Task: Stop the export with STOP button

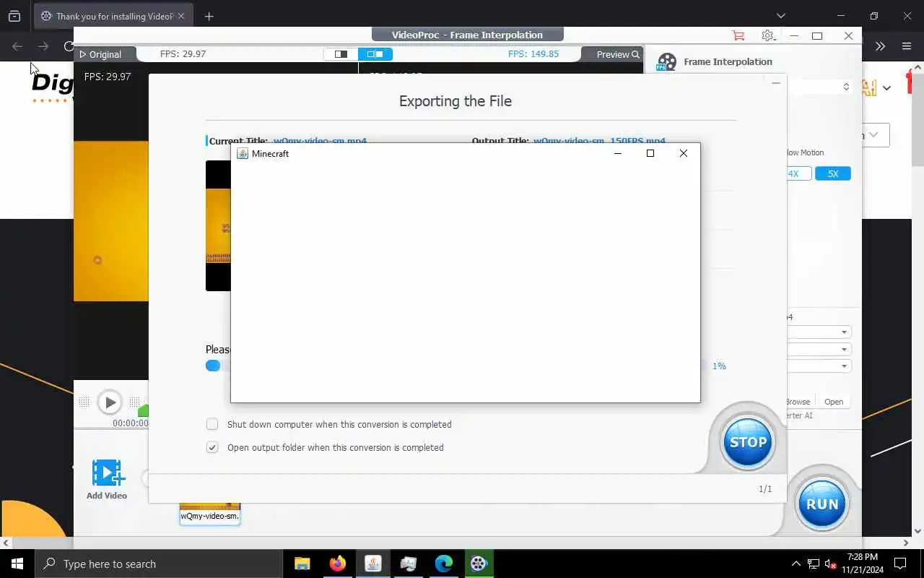Action: (x=748, y=442)
